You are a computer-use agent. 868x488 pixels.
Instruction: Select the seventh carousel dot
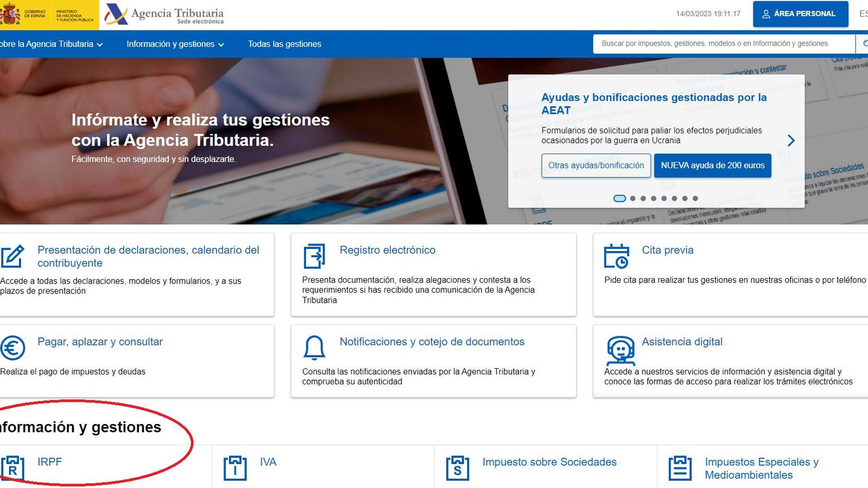tap(685, 198)
